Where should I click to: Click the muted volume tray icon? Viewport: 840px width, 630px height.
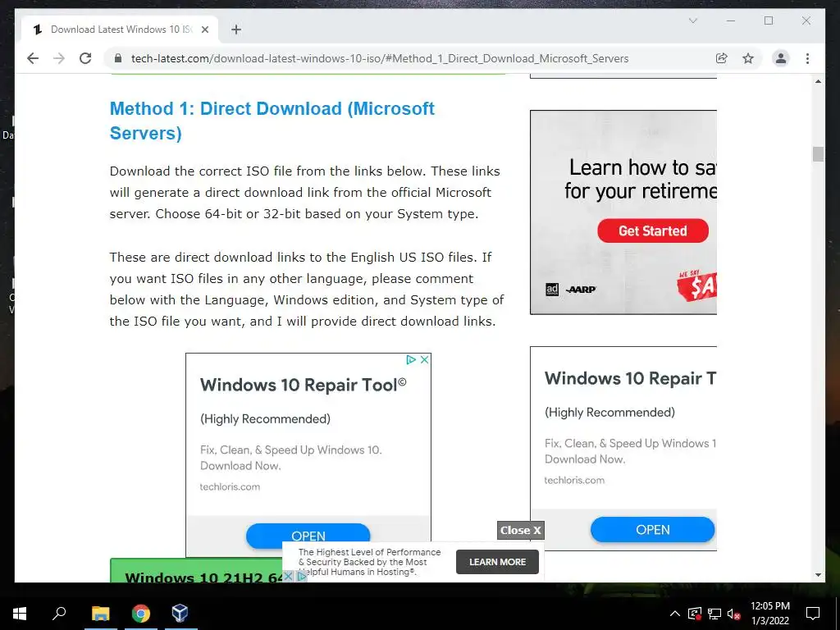coord(733,614)
